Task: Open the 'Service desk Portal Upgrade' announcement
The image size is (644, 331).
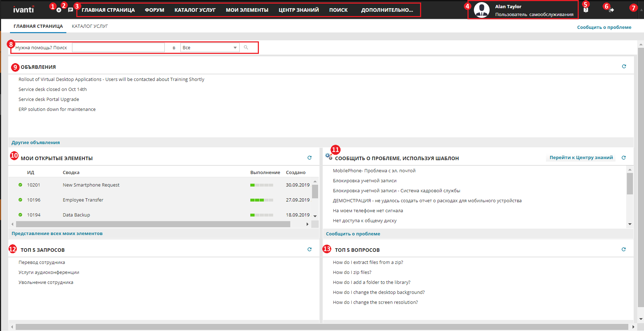Action: (x=49, y=100)
